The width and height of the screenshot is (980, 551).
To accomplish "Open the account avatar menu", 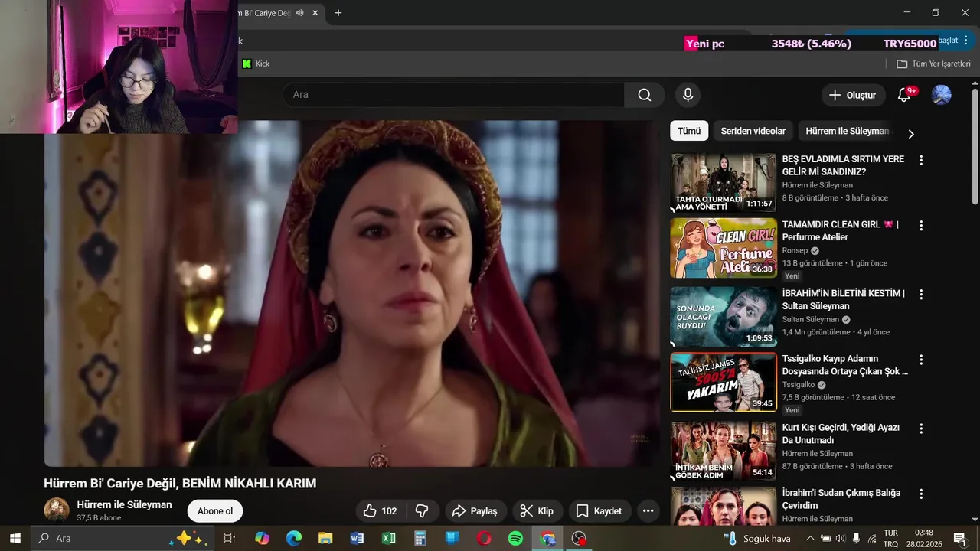I will click(941, 95).
